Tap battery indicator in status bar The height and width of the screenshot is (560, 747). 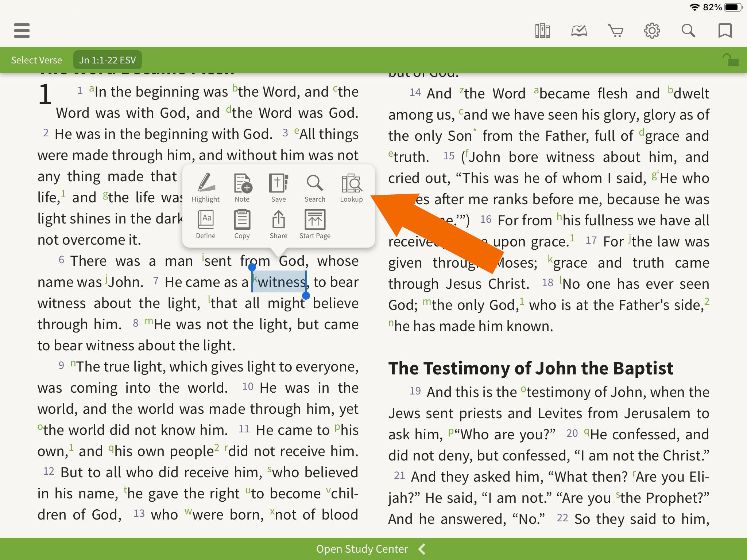coord(734,7)
